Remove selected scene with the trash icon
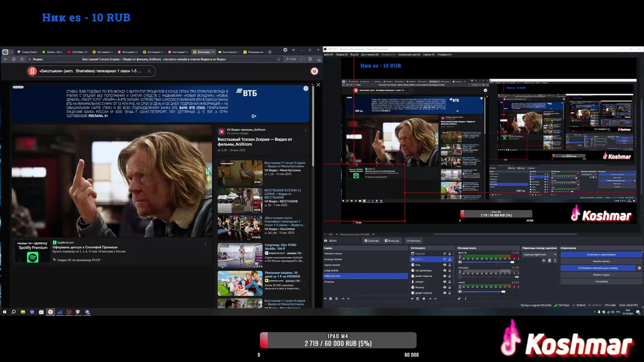 pos(330,299)
